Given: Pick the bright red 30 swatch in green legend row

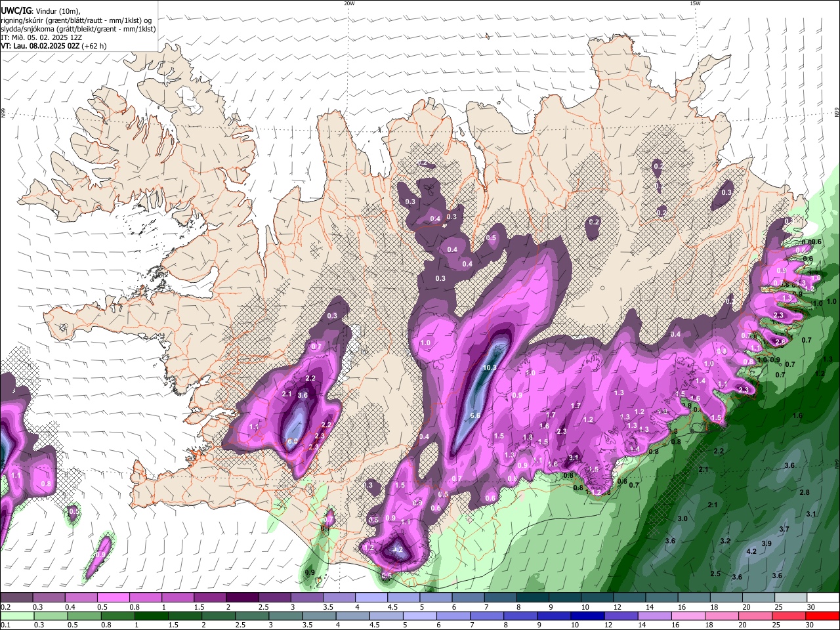Looking at the screenshot, I should 823,616.
